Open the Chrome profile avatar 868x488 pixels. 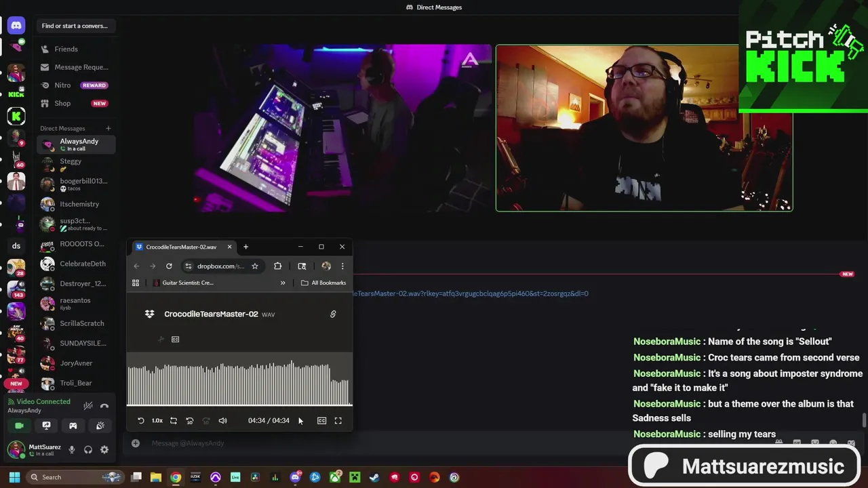coord(326,266)
